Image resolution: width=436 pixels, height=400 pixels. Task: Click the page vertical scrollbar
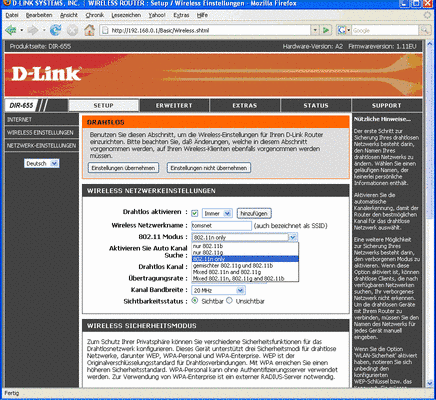[x=430, y=214]
